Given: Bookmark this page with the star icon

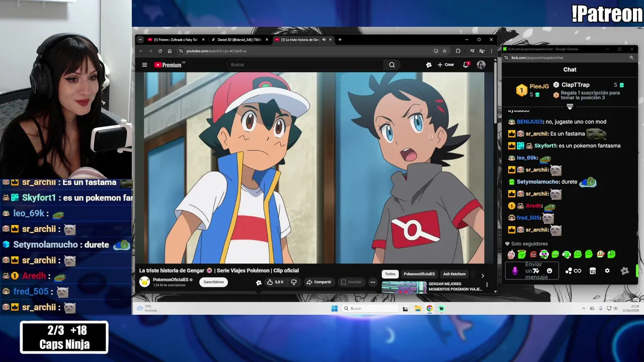Looking at the screenshot, I should point(444,51).
